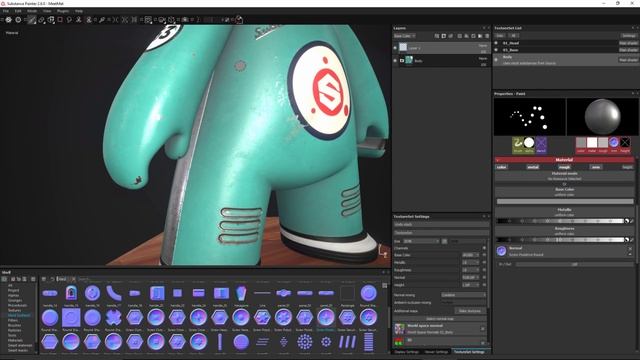The image size is (640, 360).
Task: Open the File menu
Action: [6, 11]
